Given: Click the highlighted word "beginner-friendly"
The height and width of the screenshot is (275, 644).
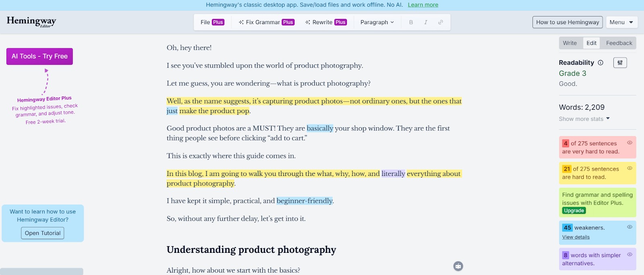Looking at the screenshot, I should point(305,201).
